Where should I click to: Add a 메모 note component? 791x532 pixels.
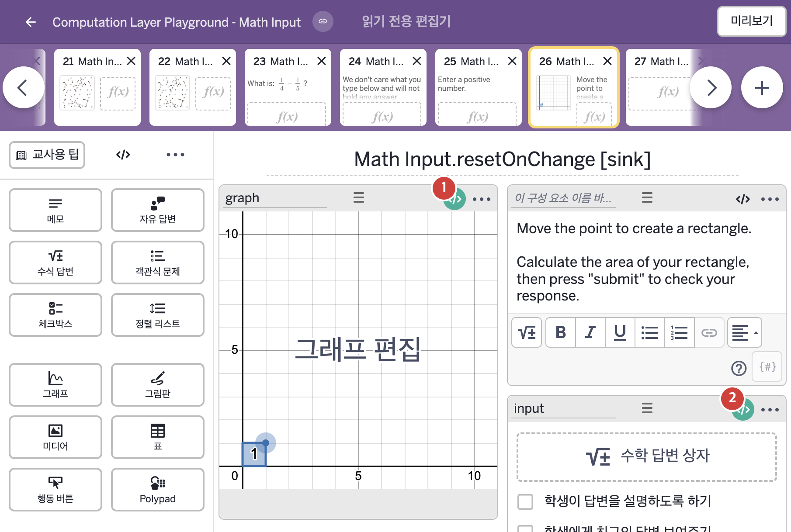[56, 210]
